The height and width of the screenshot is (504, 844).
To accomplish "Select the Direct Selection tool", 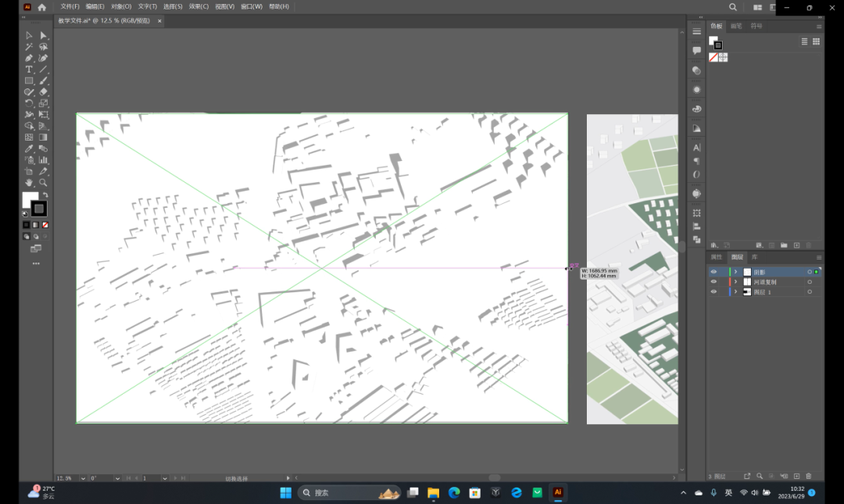I will pos(44,35).
